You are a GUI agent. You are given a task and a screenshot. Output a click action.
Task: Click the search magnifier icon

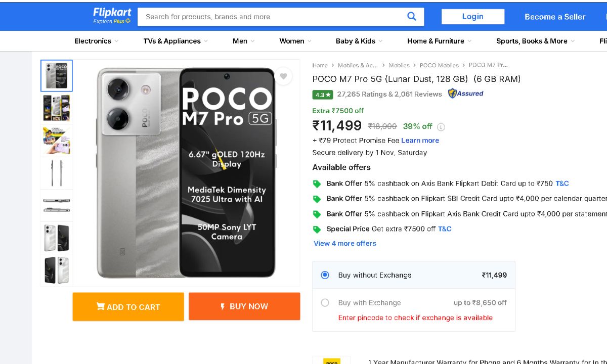[x=412, y=17]
